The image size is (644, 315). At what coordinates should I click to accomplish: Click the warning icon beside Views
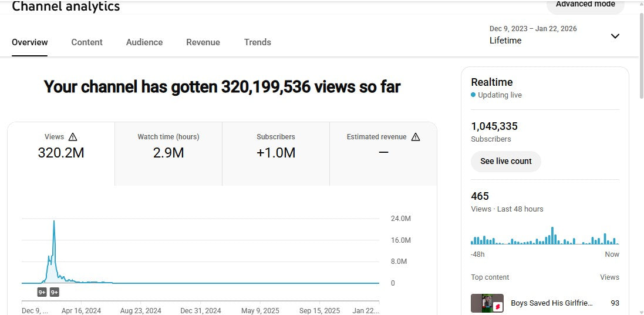[x=73, y=137]
